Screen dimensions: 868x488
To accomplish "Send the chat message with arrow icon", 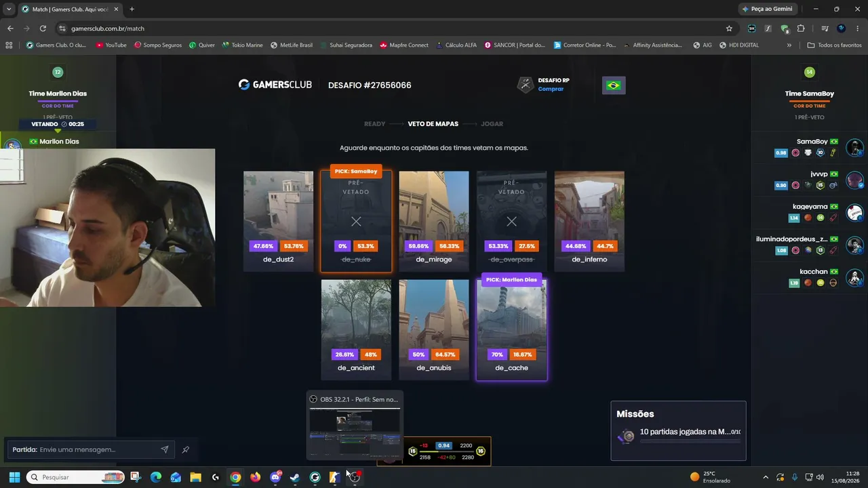I will [x=164, y=449].
